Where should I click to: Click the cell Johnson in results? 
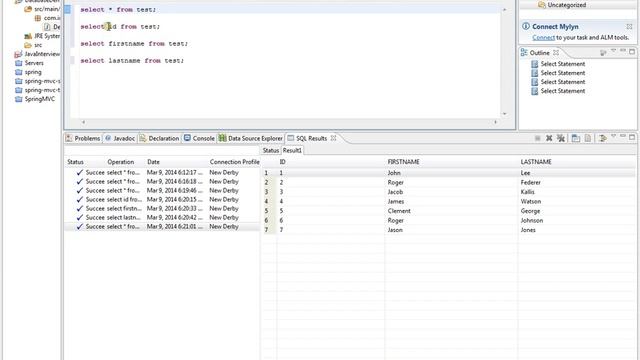pos(532,220)
